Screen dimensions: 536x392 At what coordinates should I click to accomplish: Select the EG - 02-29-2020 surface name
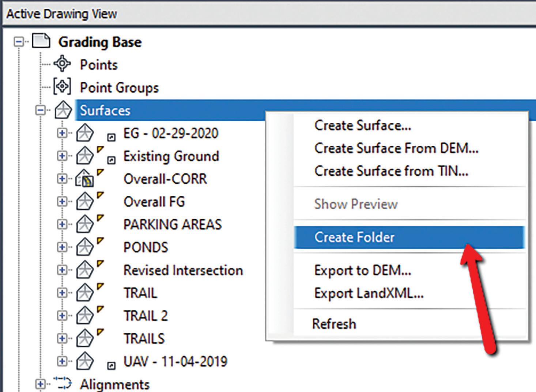point(171,133)
